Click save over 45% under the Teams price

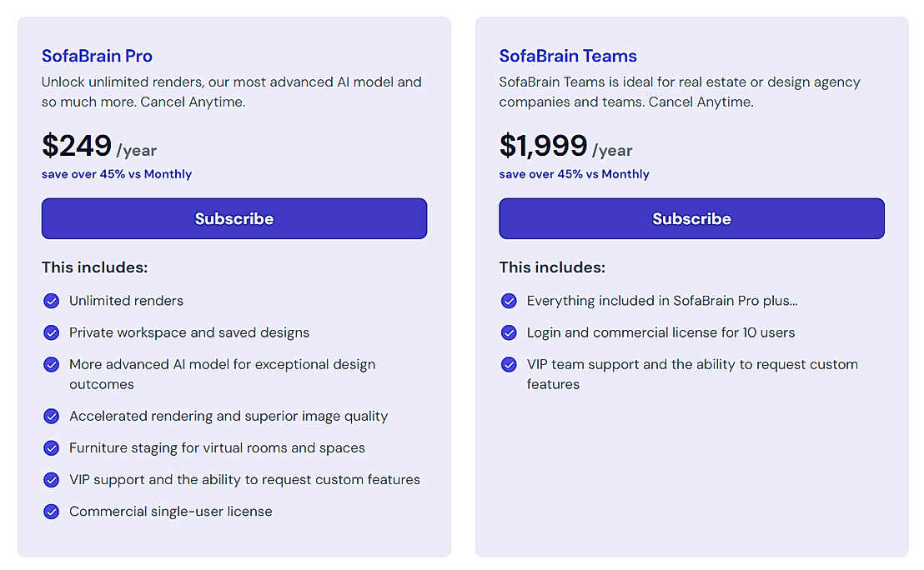click(x=574, y=174)
